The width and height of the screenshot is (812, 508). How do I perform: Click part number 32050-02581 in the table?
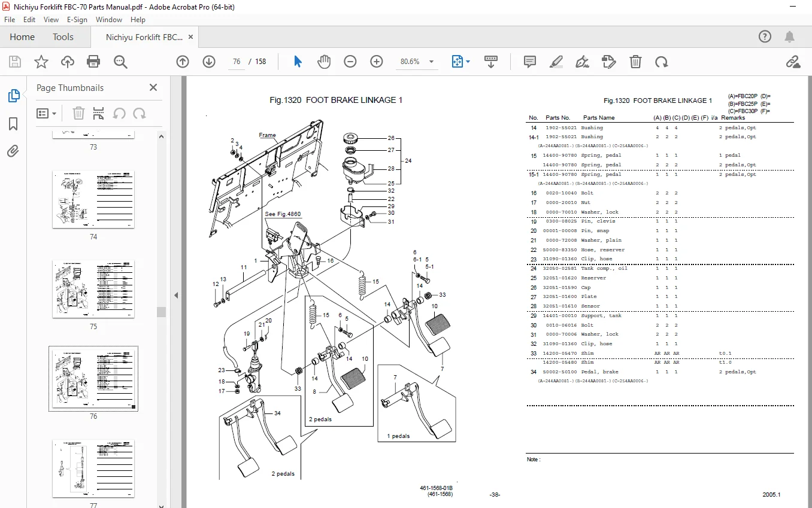coord(560,269)
